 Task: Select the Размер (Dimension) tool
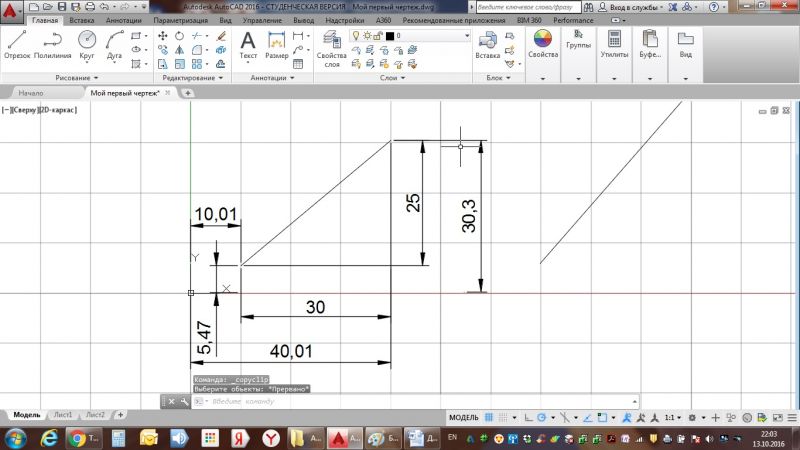point(277,44)
